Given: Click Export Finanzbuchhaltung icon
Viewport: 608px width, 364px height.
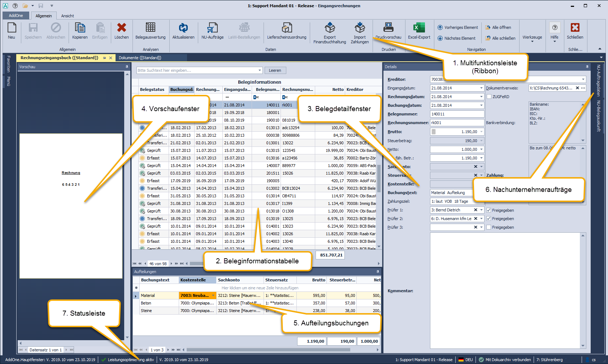Looking at the screenshot, I should point(329,28).
